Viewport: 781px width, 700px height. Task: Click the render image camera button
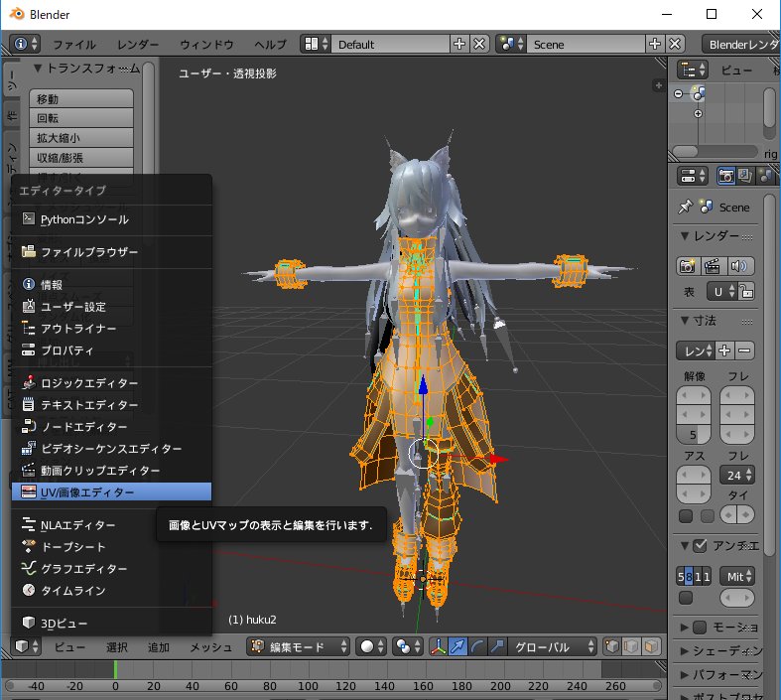point(688,266)
